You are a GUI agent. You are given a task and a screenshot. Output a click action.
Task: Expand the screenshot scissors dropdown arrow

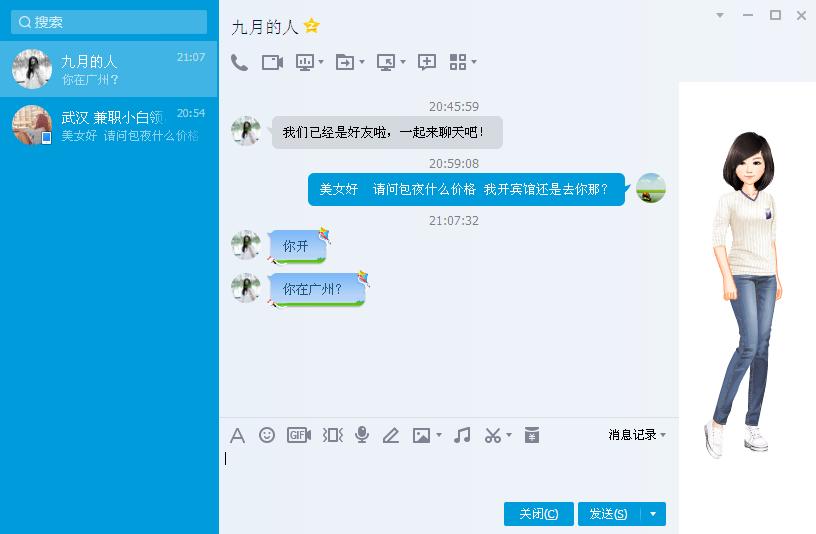click(x=508, y=435)
